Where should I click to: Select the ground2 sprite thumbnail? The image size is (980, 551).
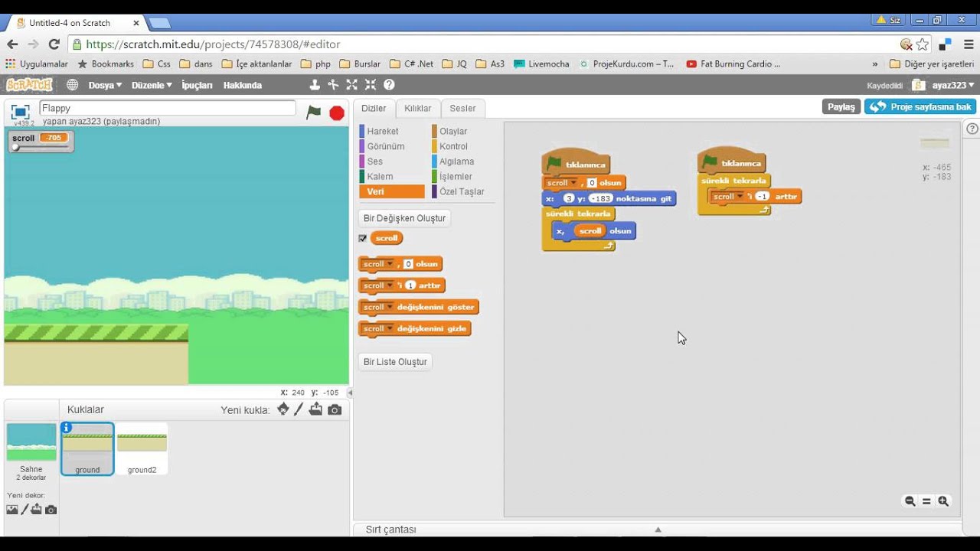pyautogui.click(x=142, y=449)
